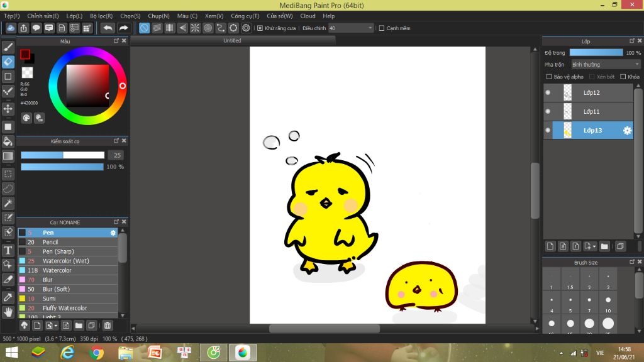Viewport: 644px width, 362px height.
Task: Open the Cloud menu
Action: (308, 16)
